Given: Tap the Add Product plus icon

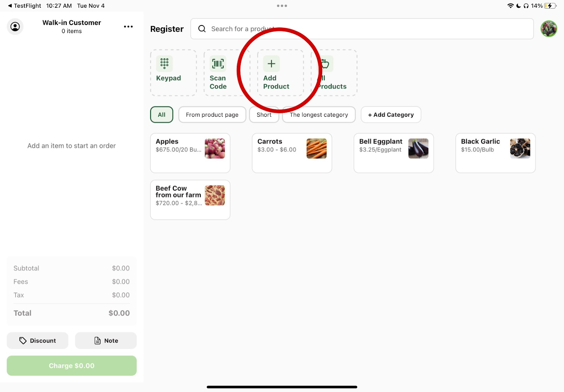Looking at the screenshot, I should 271,64.
